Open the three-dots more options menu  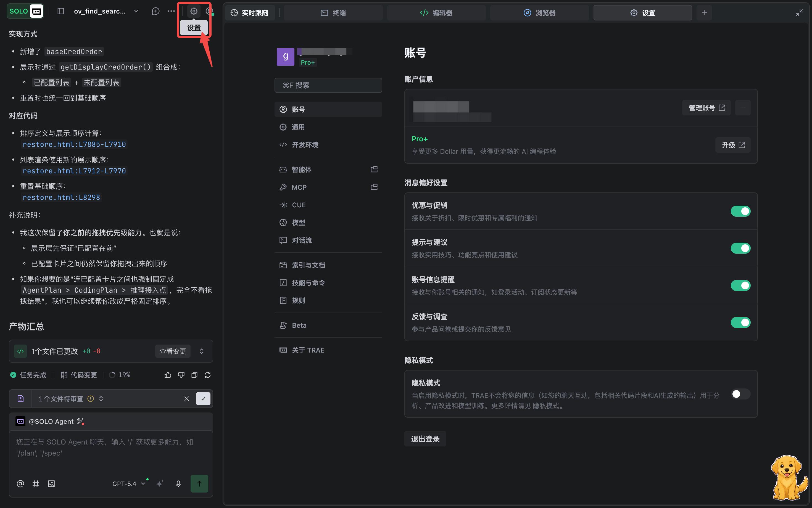pos(171,11)
